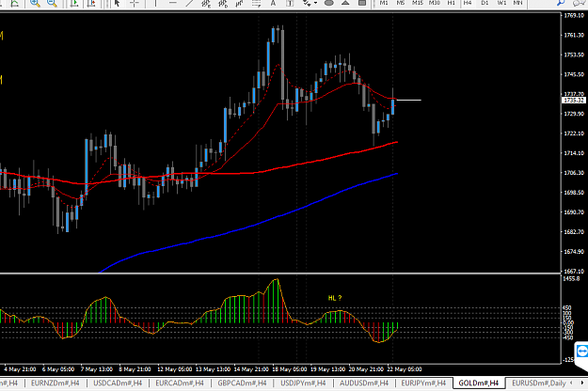
Task: Open the AUDUSDm#,H4 chart tab
Action: (364, 383)
